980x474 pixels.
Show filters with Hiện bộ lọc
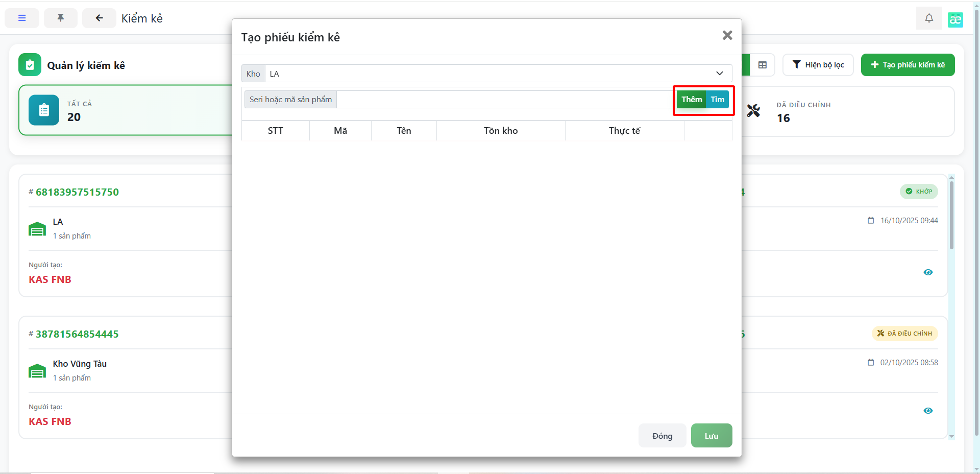point(818,65)
